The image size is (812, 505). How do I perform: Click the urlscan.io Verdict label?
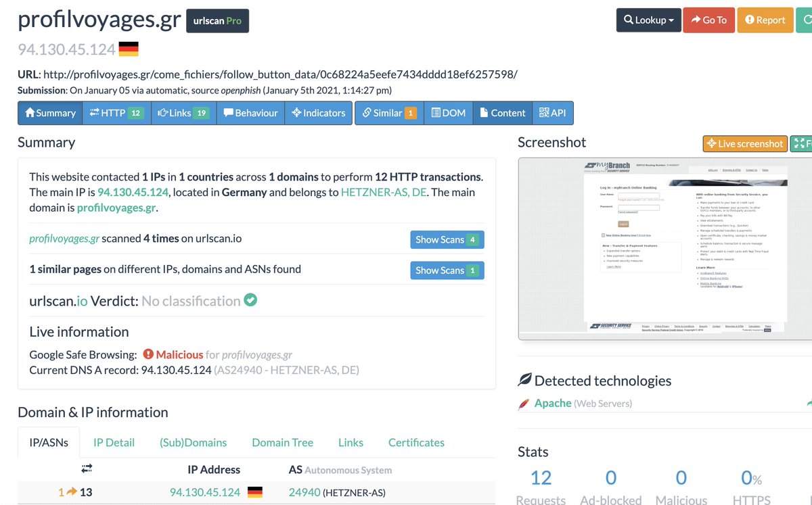[x=84, y=301]
